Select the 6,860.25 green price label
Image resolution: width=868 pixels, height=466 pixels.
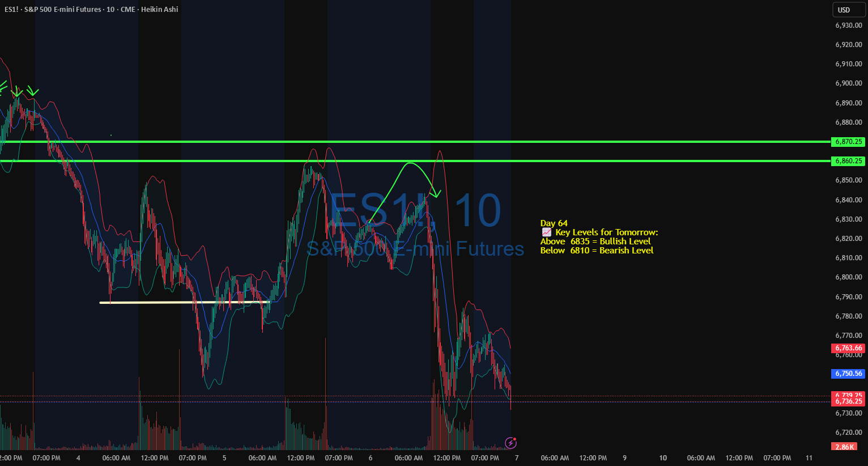coord(848,161)
